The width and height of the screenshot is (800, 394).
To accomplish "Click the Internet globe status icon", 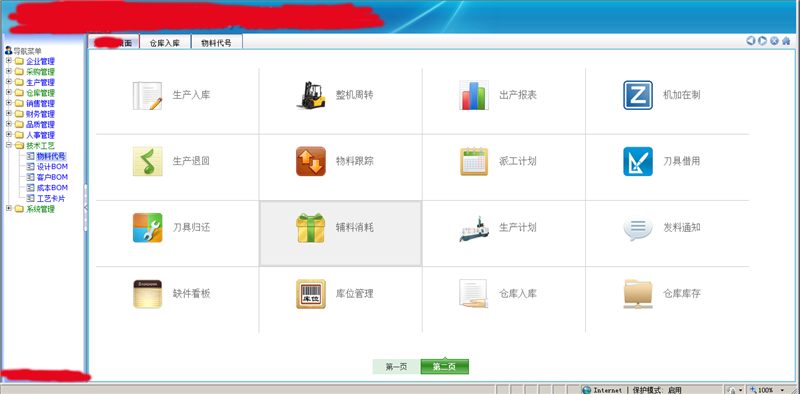I will tap(587, 390).
